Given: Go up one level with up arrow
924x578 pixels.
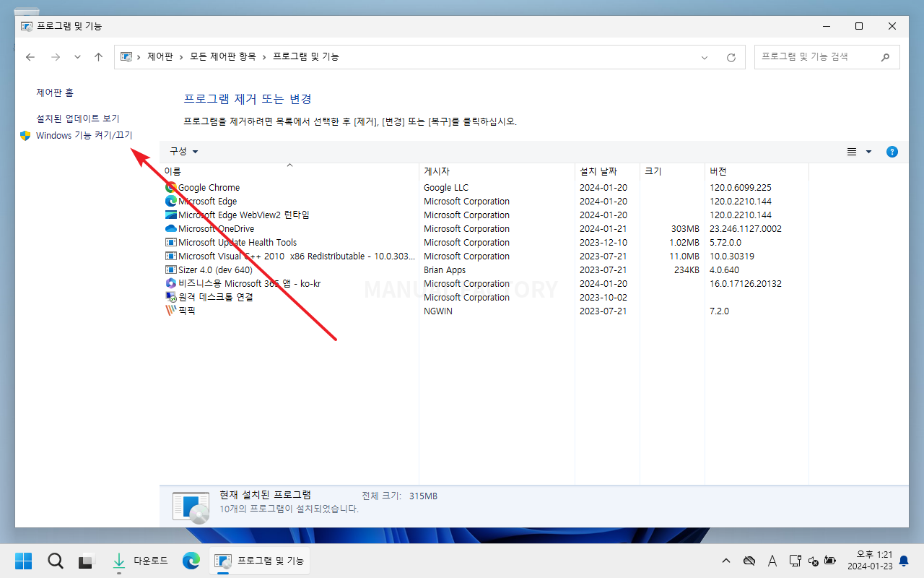Looking at the screenshot, I should [98, 57].
